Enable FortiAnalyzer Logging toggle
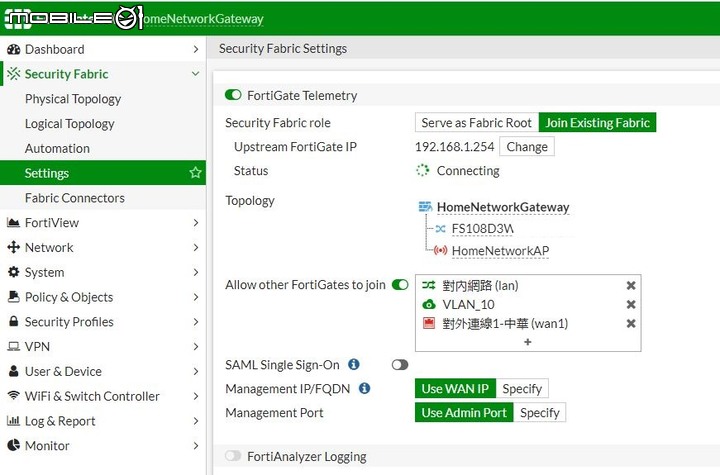 (233, 456)
